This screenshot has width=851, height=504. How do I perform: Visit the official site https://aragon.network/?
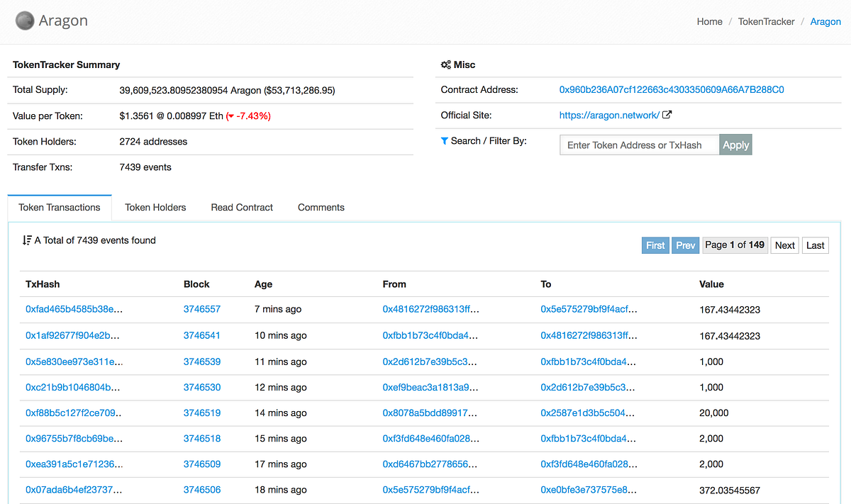[610, 115]
